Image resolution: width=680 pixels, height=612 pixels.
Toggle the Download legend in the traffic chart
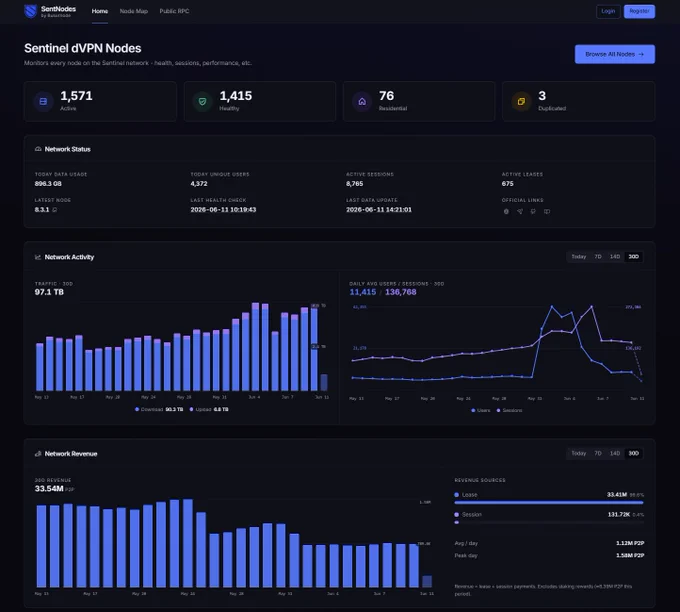pos(159,409)
